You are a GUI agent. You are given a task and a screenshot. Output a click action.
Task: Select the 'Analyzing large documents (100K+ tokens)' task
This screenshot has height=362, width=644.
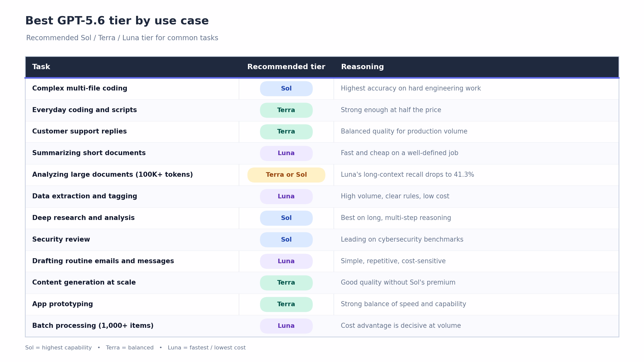coord(112,175)
